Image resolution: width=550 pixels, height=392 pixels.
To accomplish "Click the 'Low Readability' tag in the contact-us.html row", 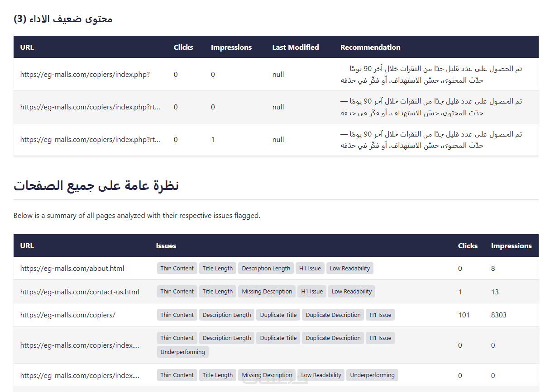I will pos(352,292).
